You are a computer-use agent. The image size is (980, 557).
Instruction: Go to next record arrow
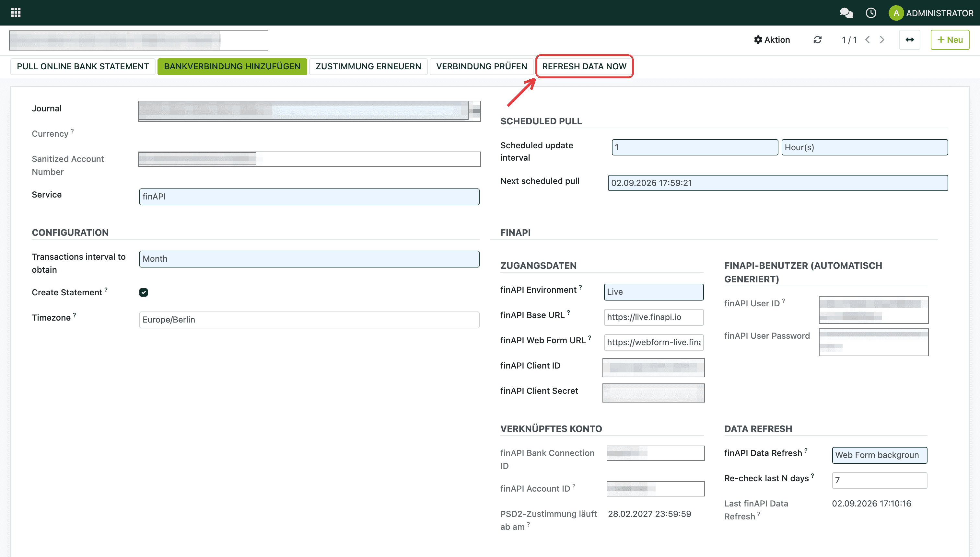(882, 40)
